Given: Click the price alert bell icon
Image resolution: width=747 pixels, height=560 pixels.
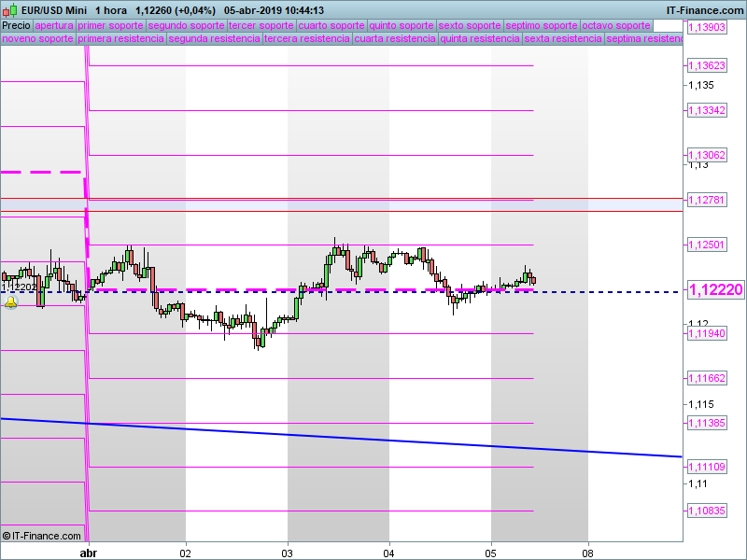Looking at the screenshot, I should click(10, 303).
